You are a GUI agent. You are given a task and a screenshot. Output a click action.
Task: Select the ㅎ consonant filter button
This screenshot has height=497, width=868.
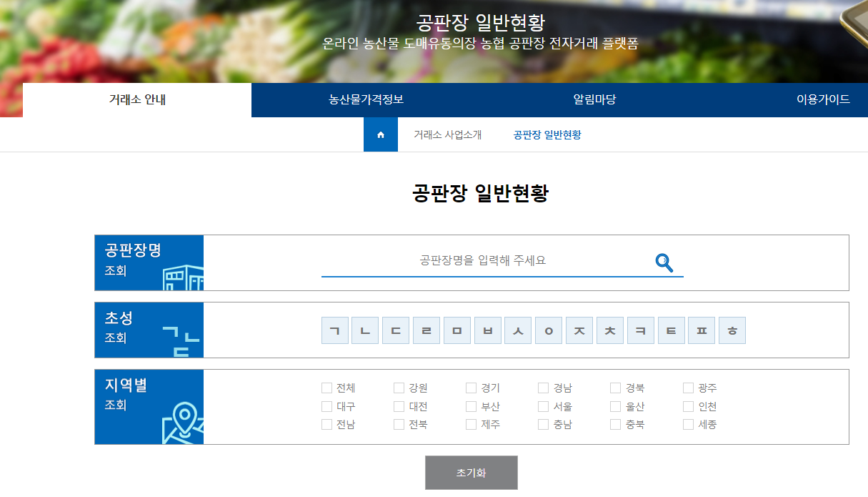coord(732,330)
